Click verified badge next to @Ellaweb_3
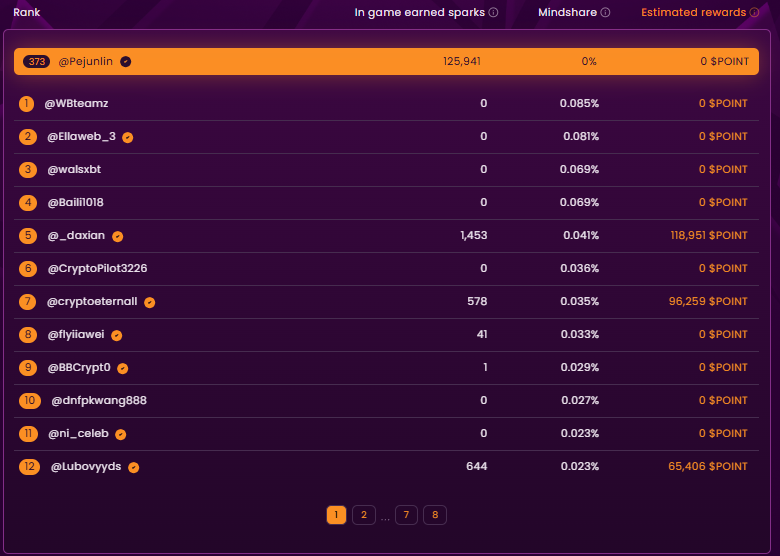Image resolution: width=780 pixels, height=556 pixels. point(128,138)
